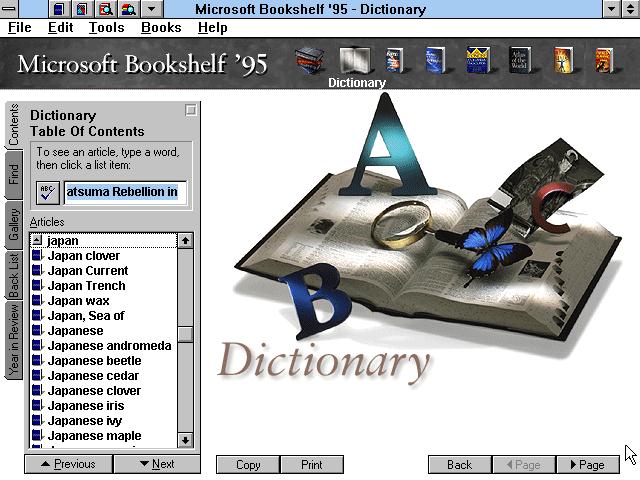Viewport: 640px width, 480px height.
Task: Open the system control menu box
Action: [9, 9]
